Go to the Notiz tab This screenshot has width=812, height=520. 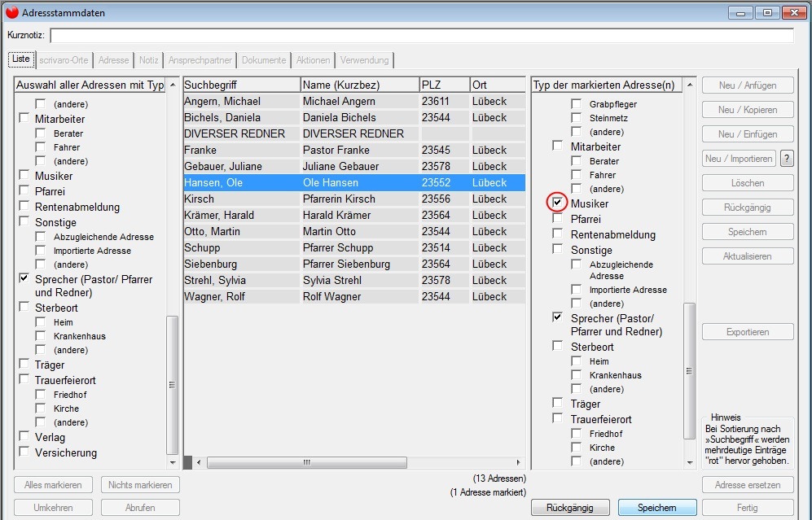[148, 60]
